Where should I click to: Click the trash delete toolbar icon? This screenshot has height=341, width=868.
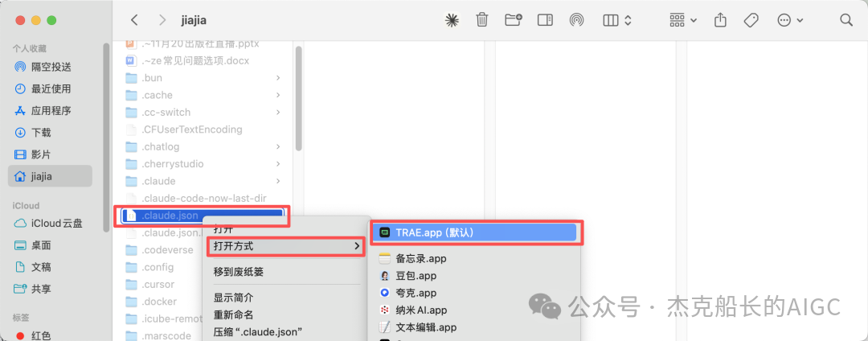point(481,20)
